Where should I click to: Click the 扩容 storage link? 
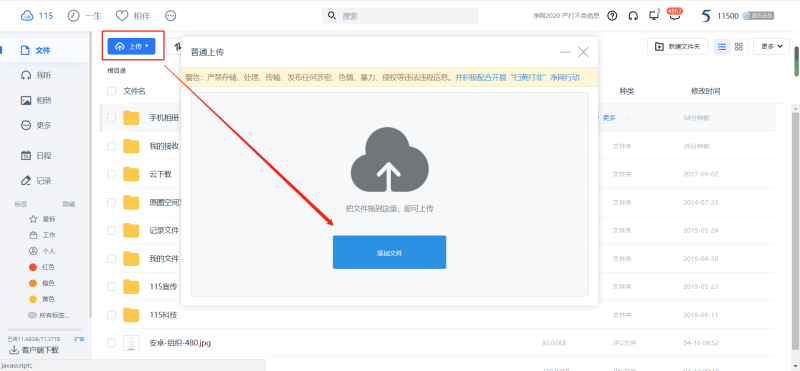pyautogui.click(x=79, y=339)
